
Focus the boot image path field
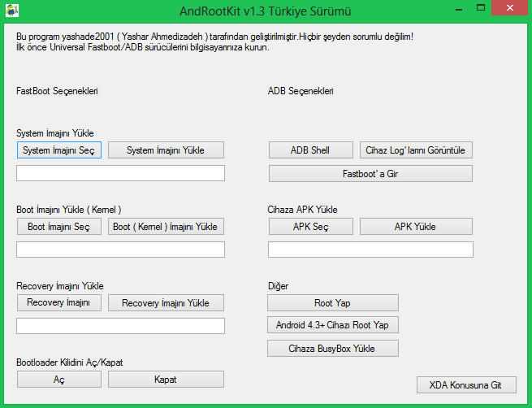tap(120, 250)
